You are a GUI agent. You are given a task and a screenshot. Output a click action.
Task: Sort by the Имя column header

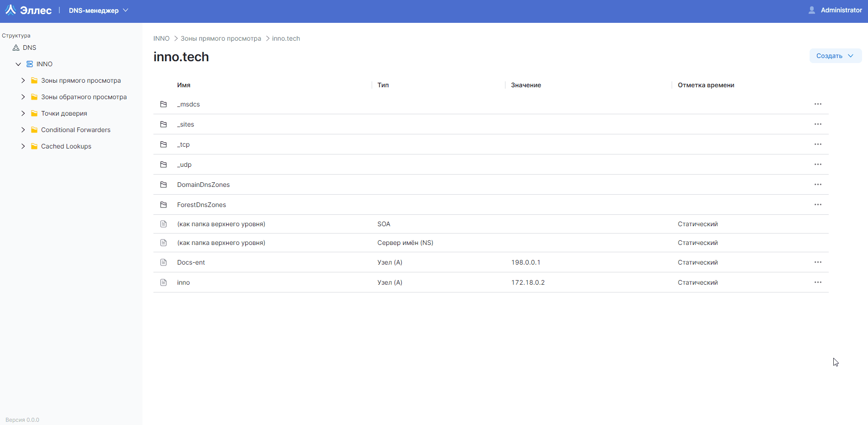tap(184, 85)
